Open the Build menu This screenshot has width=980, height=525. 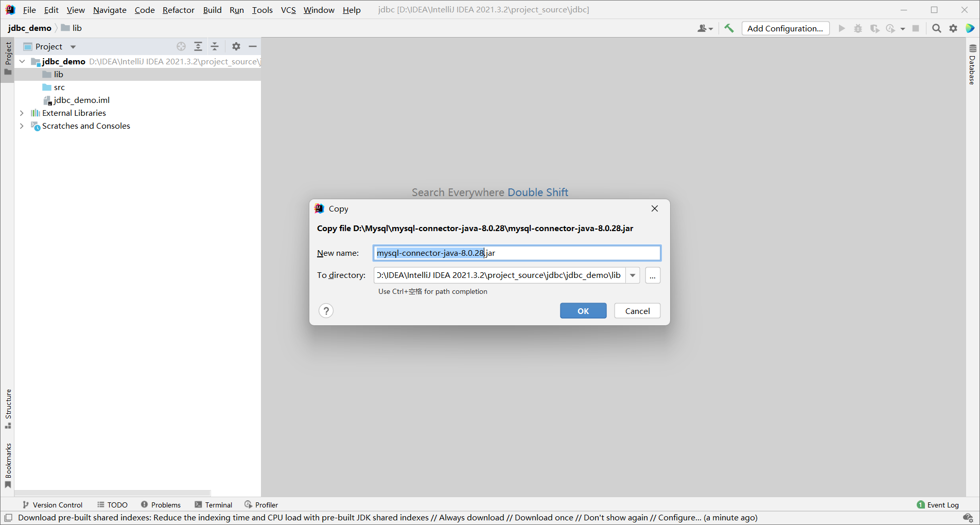coord(212,10)
